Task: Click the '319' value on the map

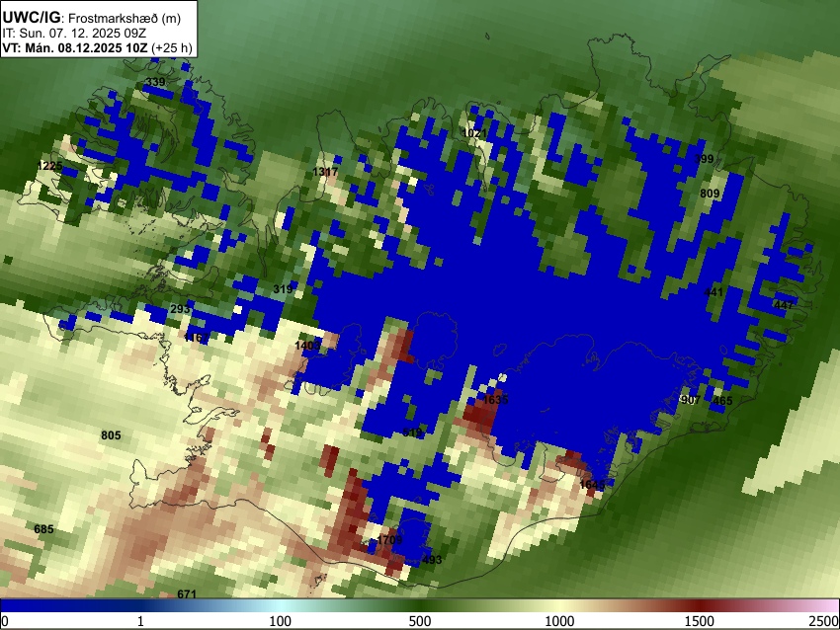Action: coord(283,289)
